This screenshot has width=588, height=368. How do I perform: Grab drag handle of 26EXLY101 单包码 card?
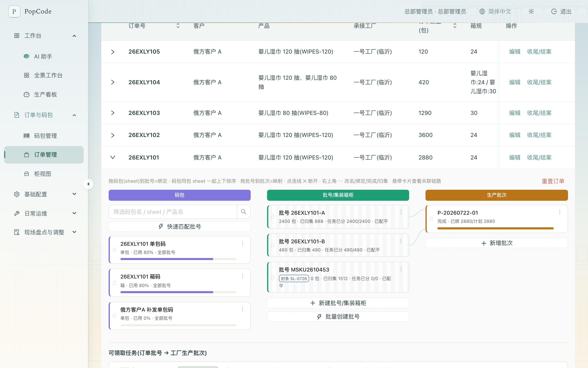tap(114, 250)
